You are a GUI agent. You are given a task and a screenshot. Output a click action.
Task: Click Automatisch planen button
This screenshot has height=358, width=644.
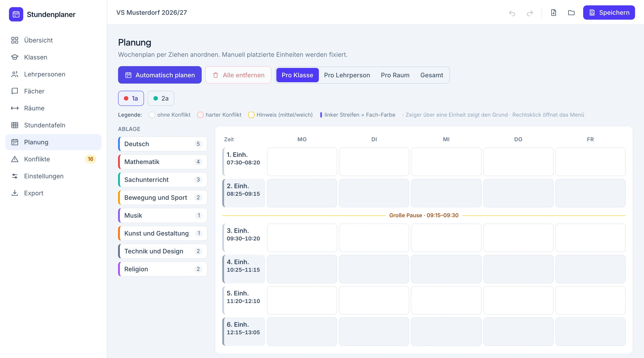pos(160,75)
